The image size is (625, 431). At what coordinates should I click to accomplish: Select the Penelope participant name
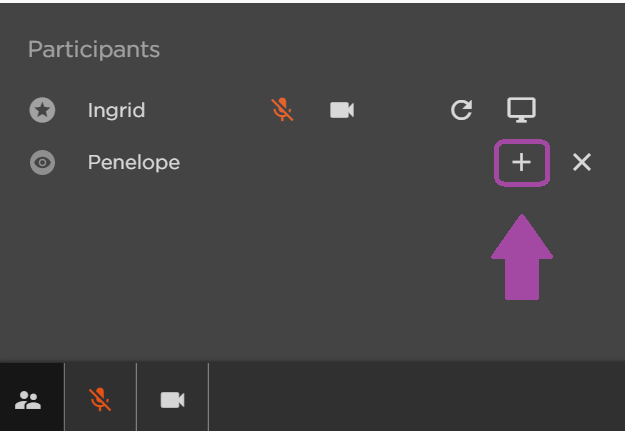[134, 163]
